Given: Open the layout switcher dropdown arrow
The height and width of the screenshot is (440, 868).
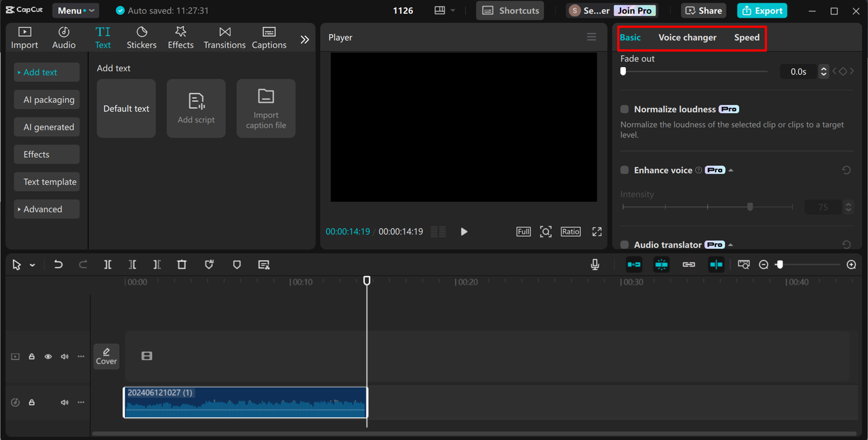Looking at the screenshot, I should tap(453, 11).
